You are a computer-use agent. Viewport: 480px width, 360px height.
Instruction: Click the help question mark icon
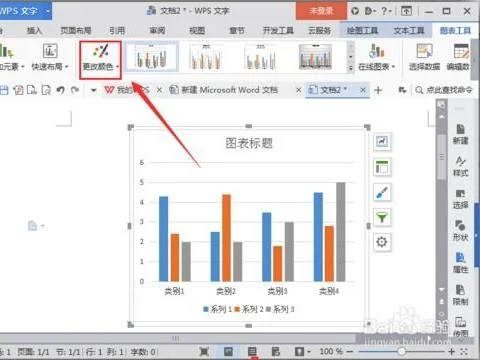pos(384,11)
